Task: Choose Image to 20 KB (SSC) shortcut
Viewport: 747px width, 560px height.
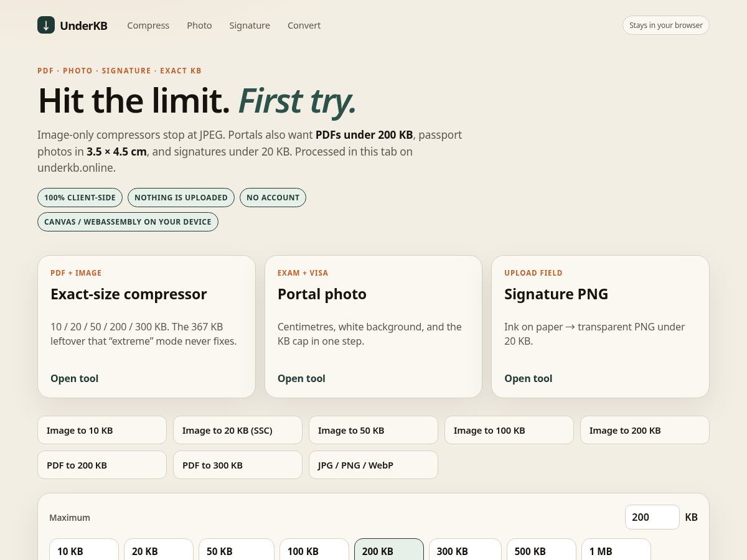Action: (238, 430)
